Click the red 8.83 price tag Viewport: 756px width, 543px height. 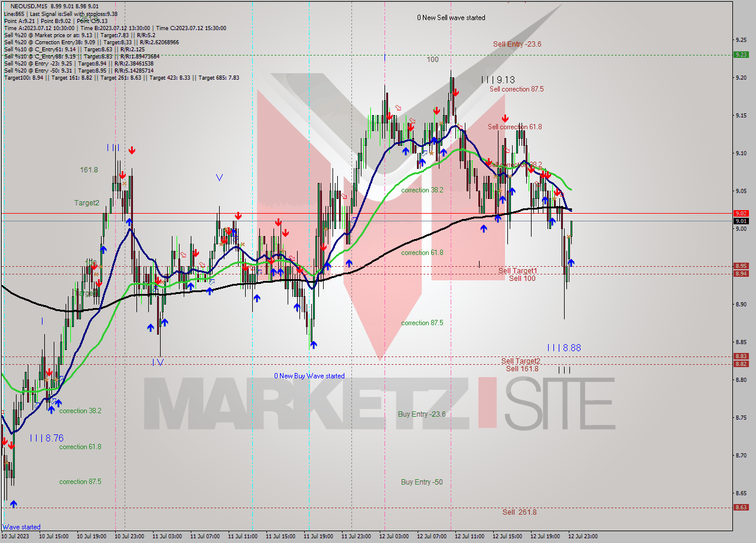(741, 356)
